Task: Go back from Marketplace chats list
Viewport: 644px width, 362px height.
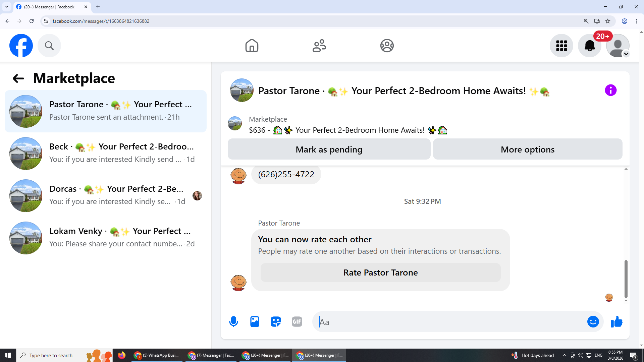Action: point(18,78)
